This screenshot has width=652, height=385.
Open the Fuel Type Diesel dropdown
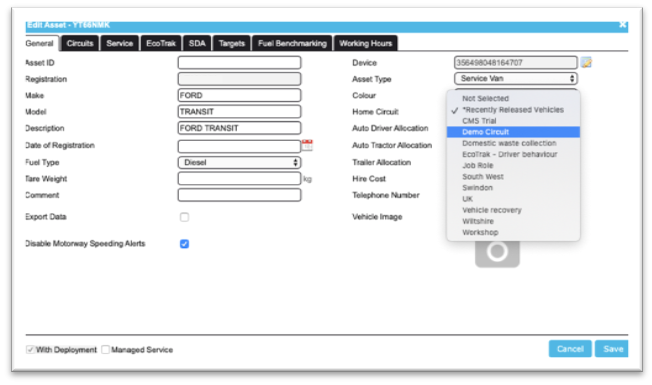coord(240,163)
